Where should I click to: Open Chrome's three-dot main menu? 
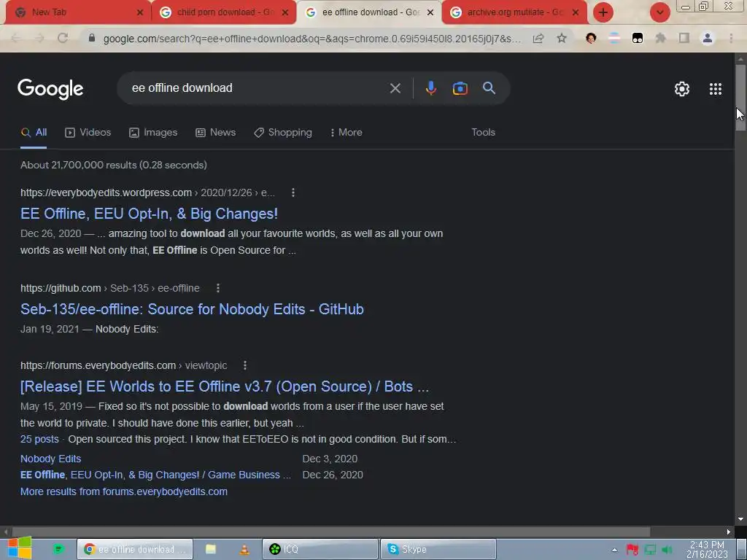pyautogui.click(x=731, y=38)
